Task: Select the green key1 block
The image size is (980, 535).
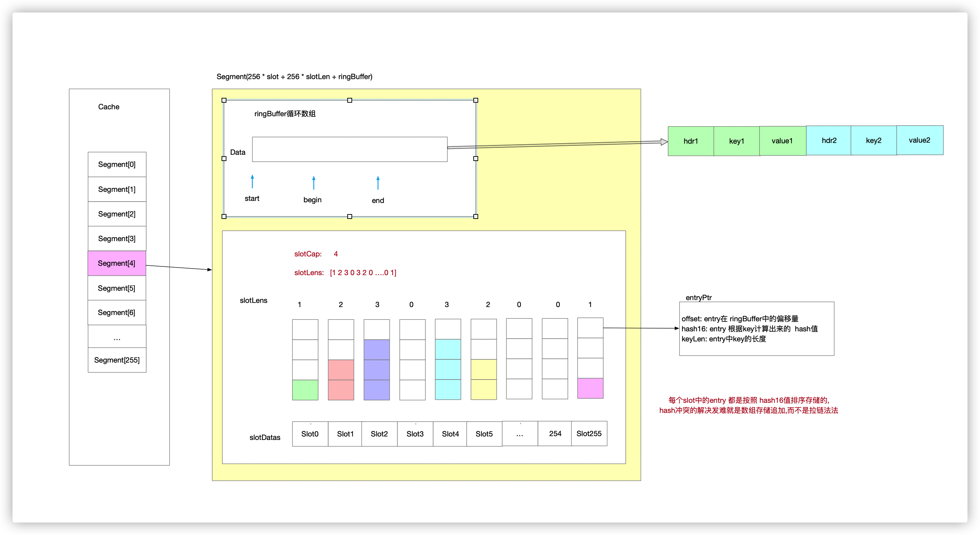Action: (737, 141)
